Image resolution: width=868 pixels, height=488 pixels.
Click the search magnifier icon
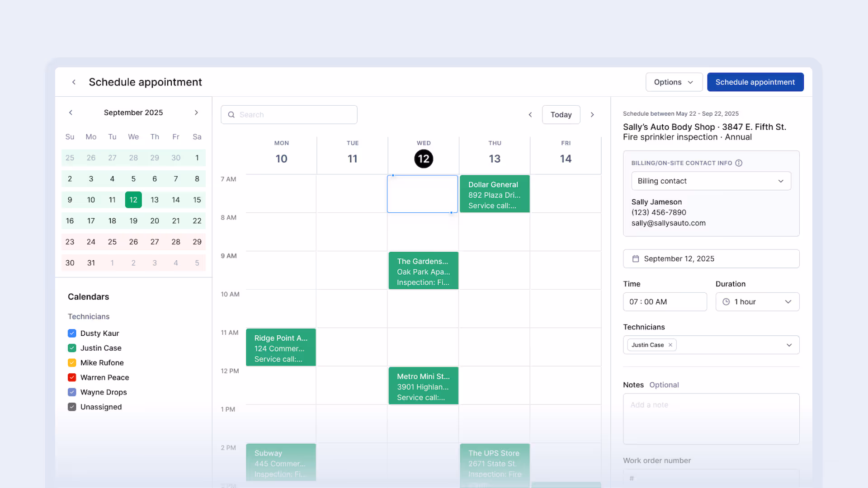pos(231,115)
